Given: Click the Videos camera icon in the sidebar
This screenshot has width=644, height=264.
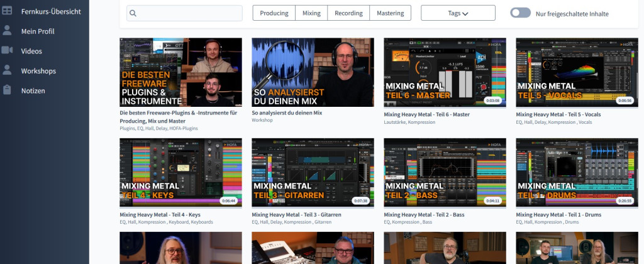Looking at the screenshot, I should click(x=7, y=50).
